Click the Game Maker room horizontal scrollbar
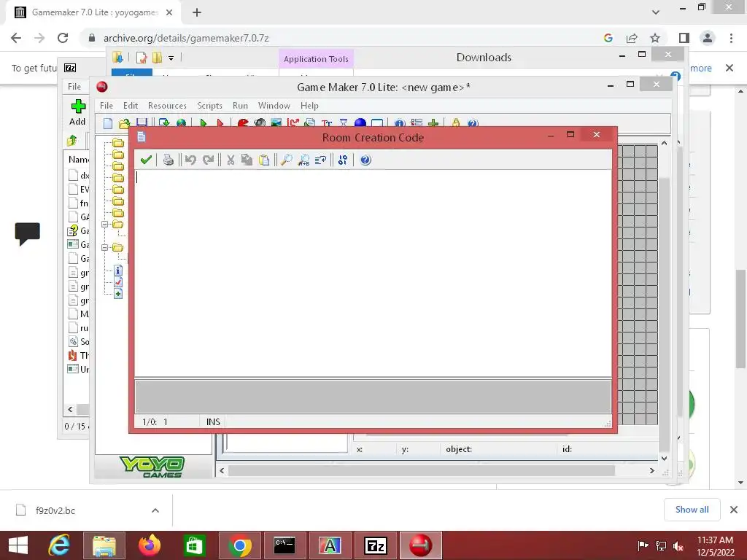Image resolution: width=747 pixels, height=560 pixels. click(x=422, y=470)
